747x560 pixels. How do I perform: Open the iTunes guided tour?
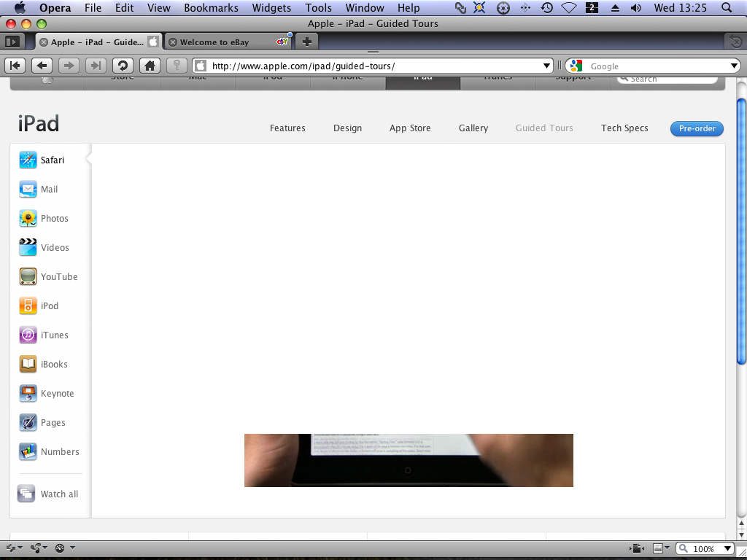[43, 335]
